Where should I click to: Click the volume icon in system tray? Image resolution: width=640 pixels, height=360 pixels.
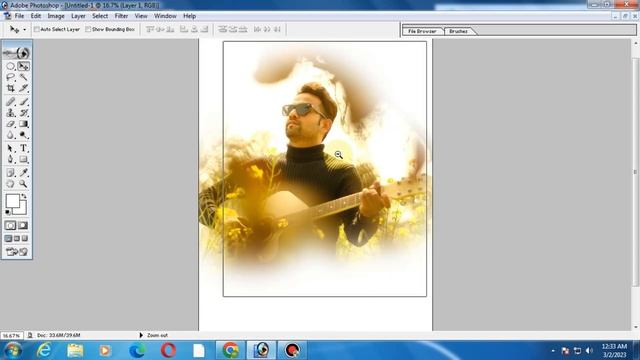[589, 351]
